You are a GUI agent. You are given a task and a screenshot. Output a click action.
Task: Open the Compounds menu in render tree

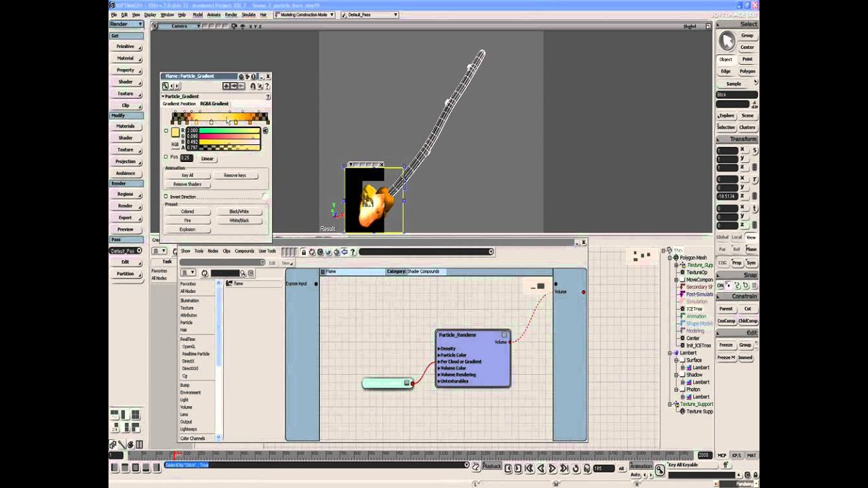tap(244, 251)
